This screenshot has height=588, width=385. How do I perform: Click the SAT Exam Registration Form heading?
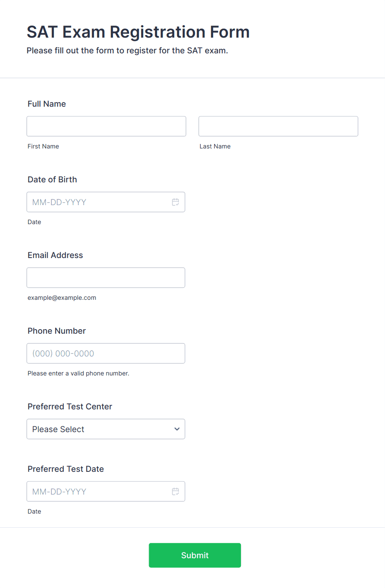(x=138, y=32)
